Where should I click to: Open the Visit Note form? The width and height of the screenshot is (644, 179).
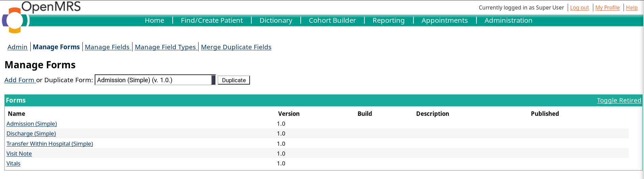click(x=19, y=154)
